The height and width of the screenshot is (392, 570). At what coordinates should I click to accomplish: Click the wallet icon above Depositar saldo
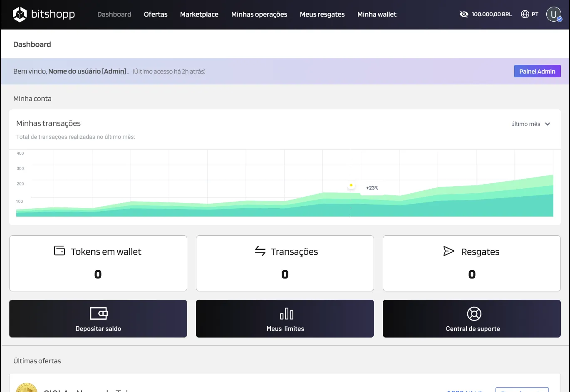[x=99, y=313]
